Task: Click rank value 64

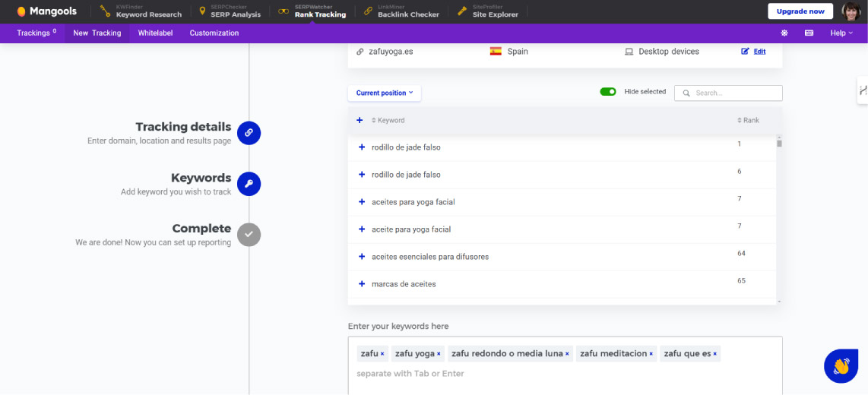Action: [x=741, y=254]
